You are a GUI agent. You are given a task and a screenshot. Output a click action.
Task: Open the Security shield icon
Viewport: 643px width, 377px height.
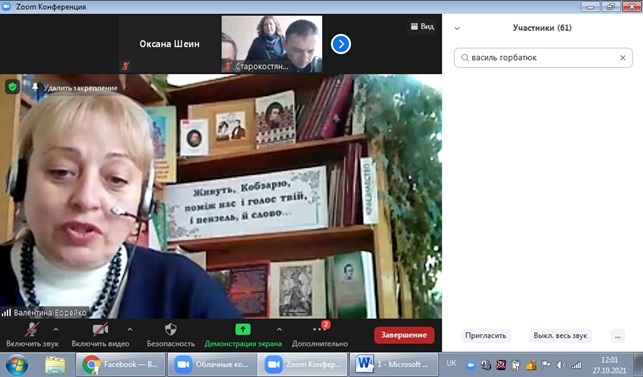[x=171, y=329]
